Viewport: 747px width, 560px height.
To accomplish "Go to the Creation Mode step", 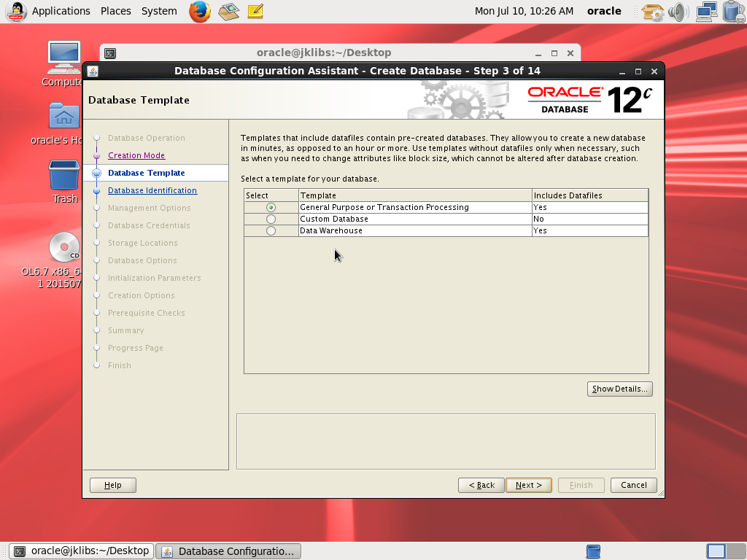I will (x=136, y=155).
